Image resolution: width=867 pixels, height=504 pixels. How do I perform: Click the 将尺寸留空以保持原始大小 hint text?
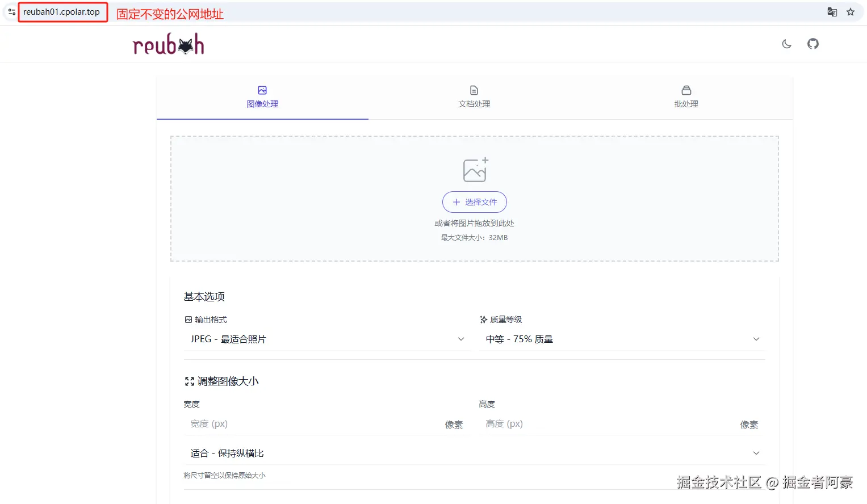(224, 476)
